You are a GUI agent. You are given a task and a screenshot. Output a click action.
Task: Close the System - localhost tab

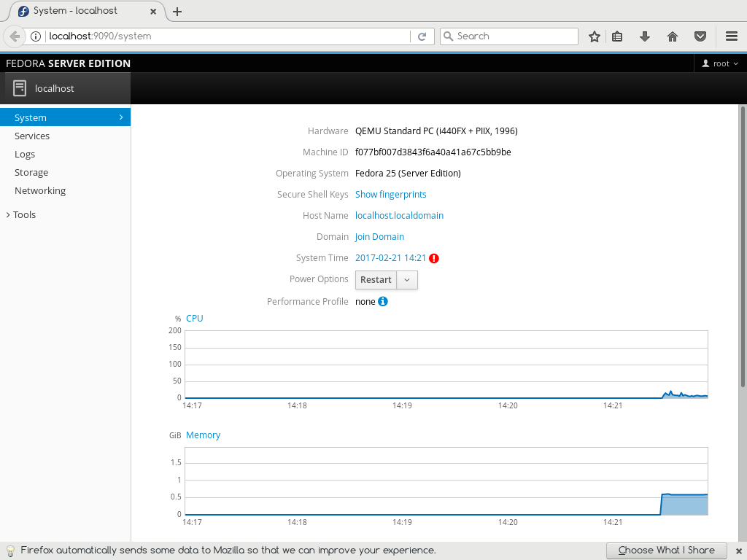coord(153,12)
